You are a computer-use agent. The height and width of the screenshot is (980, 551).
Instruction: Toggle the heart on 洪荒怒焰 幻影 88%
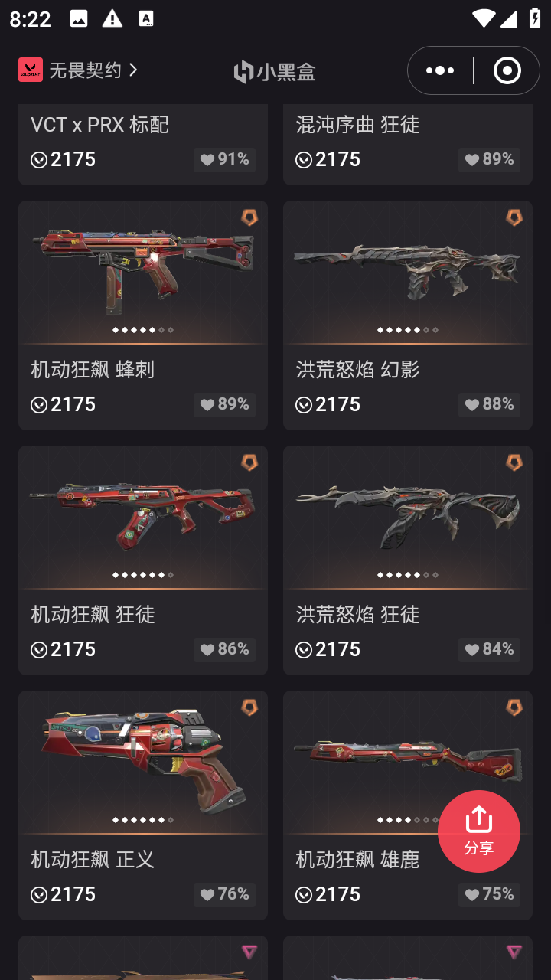pos(489,404)
